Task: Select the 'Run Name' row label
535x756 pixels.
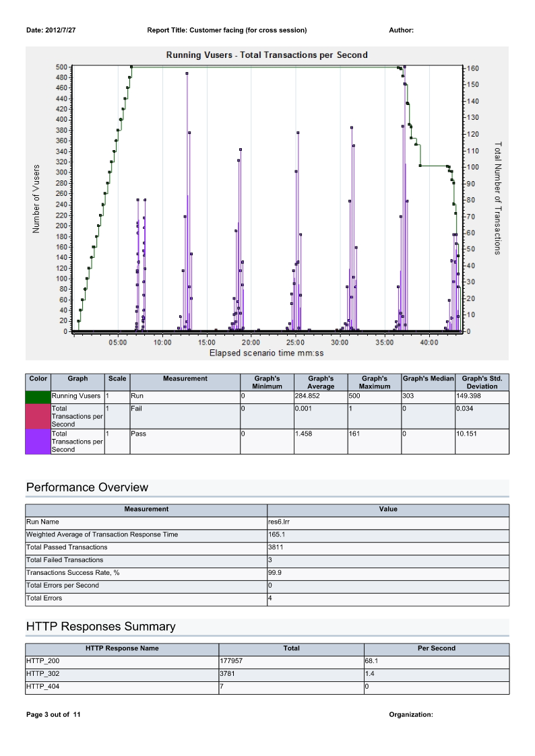Action: coord(42,522)
